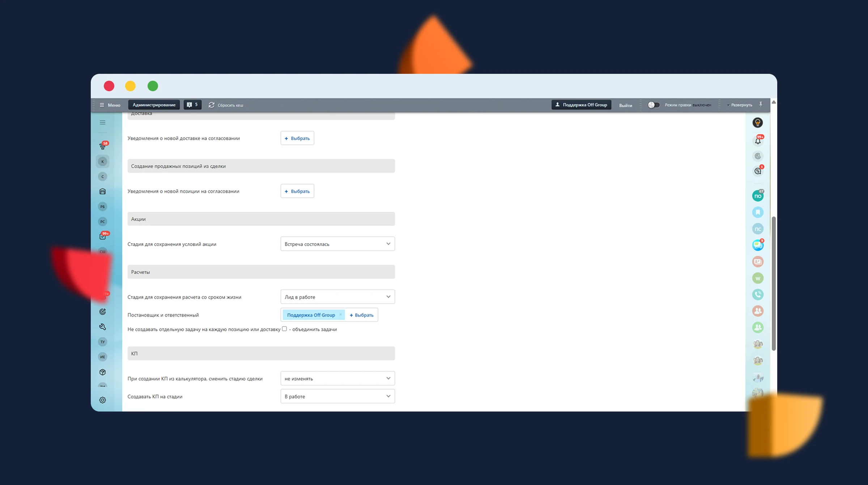The height and width of the screenshot is (485, 868).
Task: Click the vertical page scrollbar
Action: click(774, 283)
